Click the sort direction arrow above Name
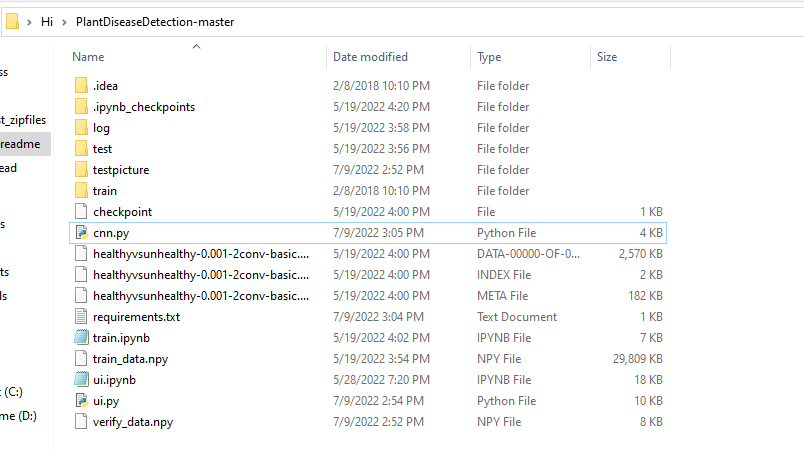Viewport: 804px width, 455px height. click(196, 47)
